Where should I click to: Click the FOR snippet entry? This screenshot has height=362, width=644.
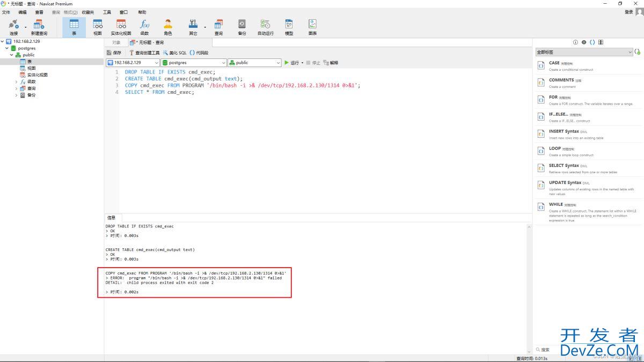pyautogui.click(x=589, y=100)
